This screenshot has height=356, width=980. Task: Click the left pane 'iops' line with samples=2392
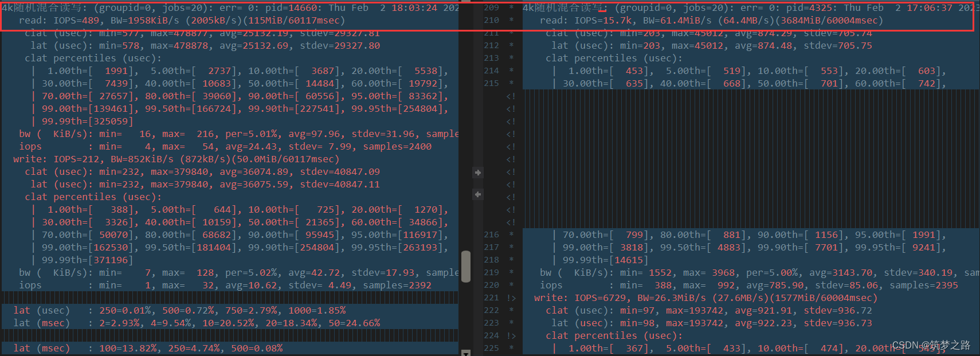coord(225,285)
